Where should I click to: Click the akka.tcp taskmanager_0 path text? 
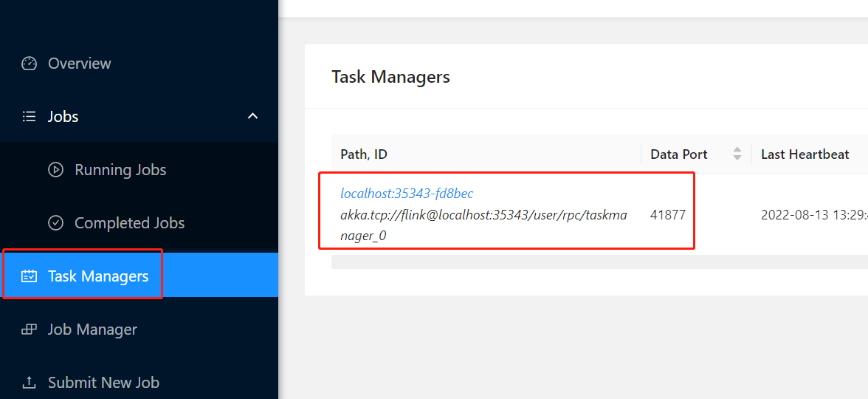[x=484, y=225]
